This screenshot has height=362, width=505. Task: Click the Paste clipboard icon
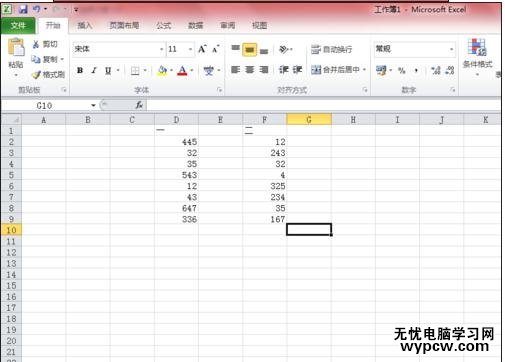(x=16, y=48)
